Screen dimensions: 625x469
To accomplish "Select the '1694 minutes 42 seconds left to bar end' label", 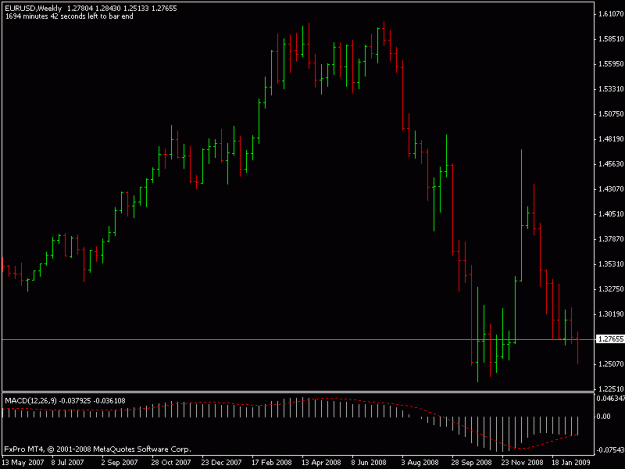I will pyautogui.click(x=69, y=16).
